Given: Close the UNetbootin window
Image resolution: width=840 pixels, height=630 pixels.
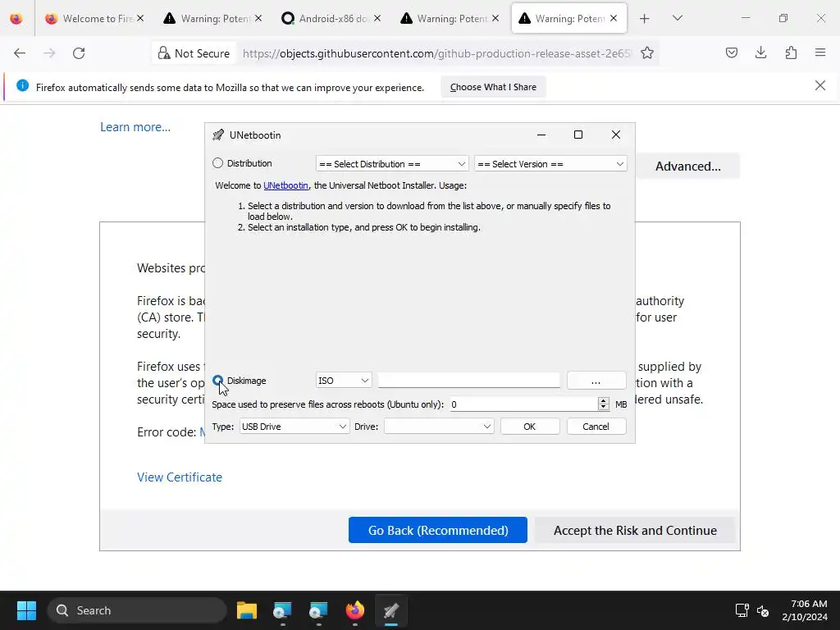Looking at the screenshot, I should pos(616,135).
